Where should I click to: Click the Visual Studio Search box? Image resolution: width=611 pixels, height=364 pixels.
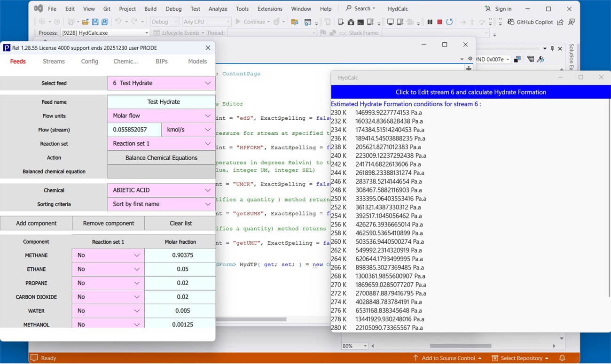tap(361, 8)
